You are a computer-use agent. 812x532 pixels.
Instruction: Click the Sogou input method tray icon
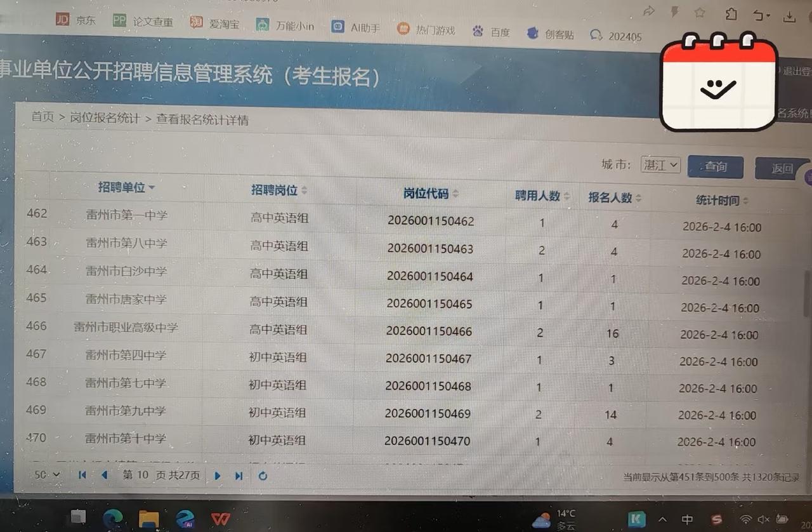[717, 519]
